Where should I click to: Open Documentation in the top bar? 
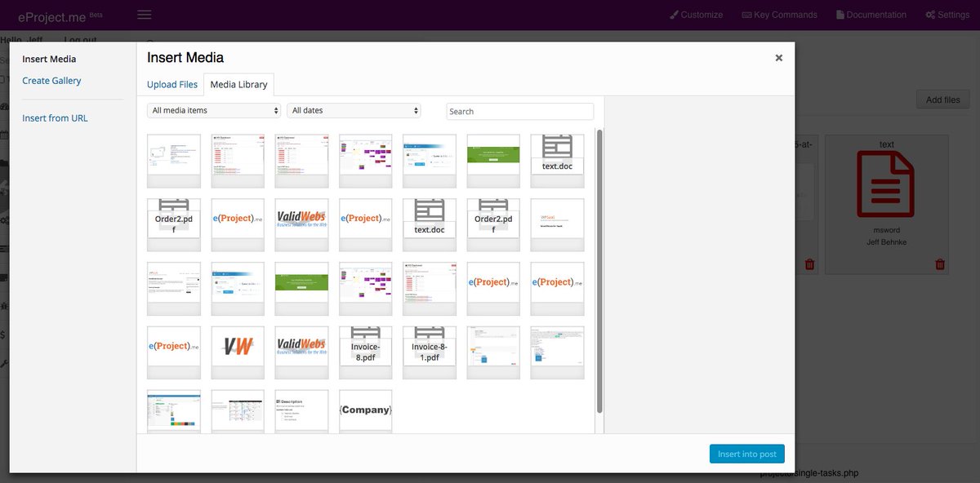click(871, 15)
